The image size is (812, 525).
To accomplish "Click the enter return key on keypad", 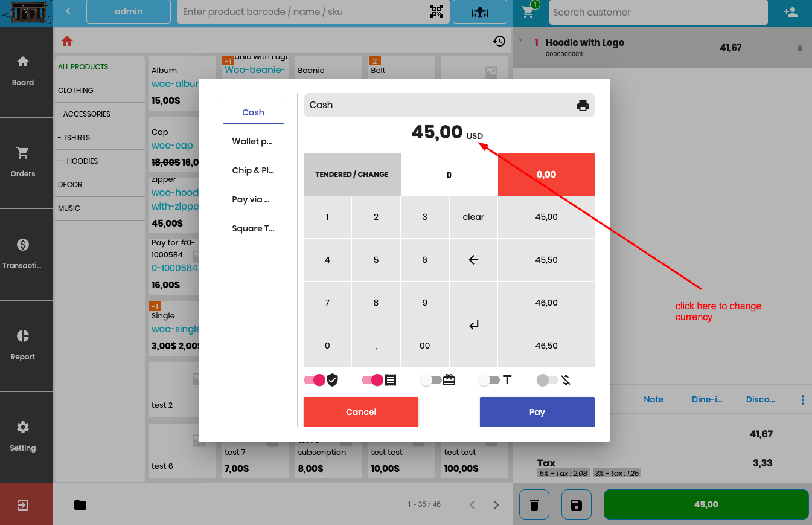I will [x=473, y=324].
